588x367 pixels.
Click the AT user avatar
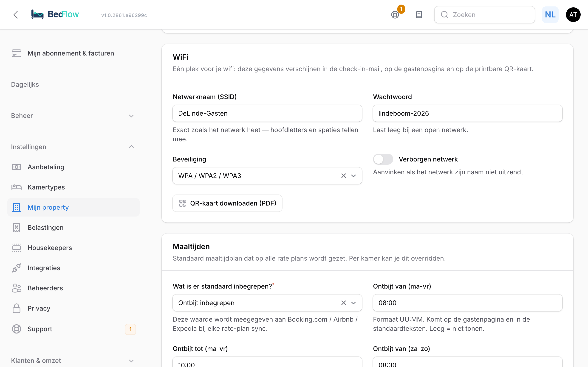573,14
